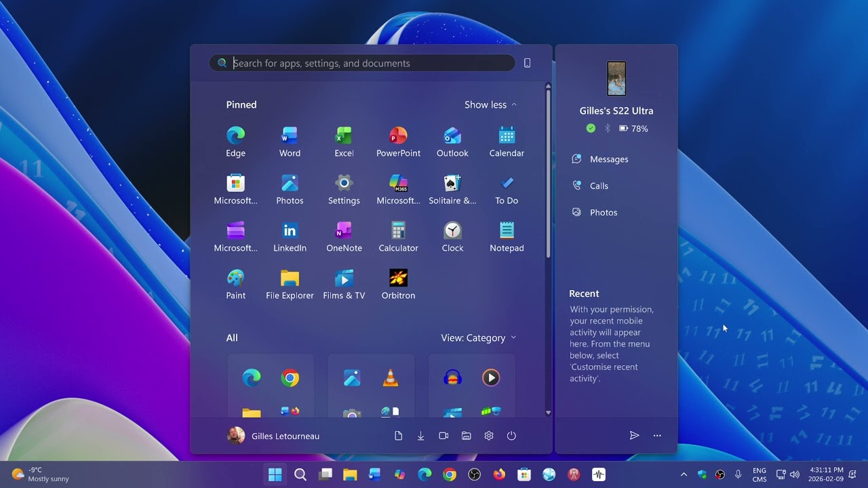The width and height of the screenshot is (868, 488).
Task: Open the pinned Photos app
Action: 290,189
